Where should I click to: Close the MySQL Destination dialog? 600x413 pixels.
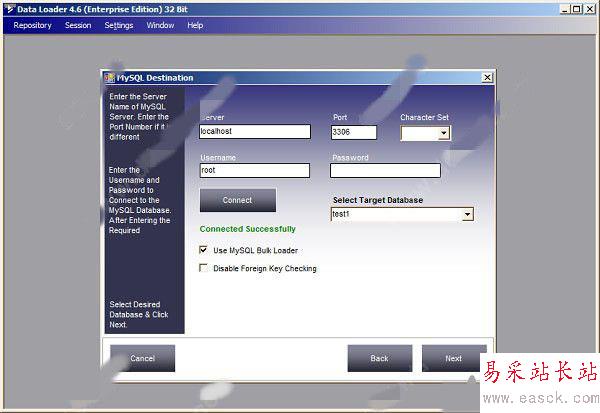[x=487, y=78]
